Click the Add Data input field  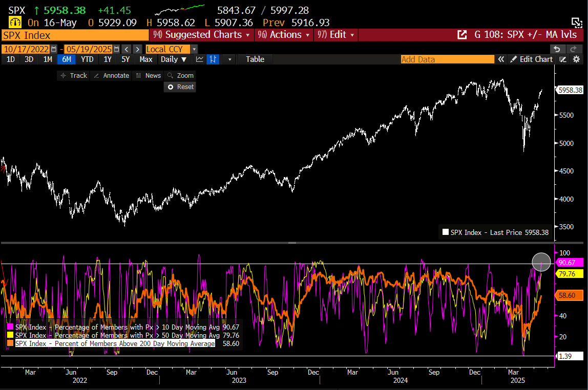(x=447, y=59)
